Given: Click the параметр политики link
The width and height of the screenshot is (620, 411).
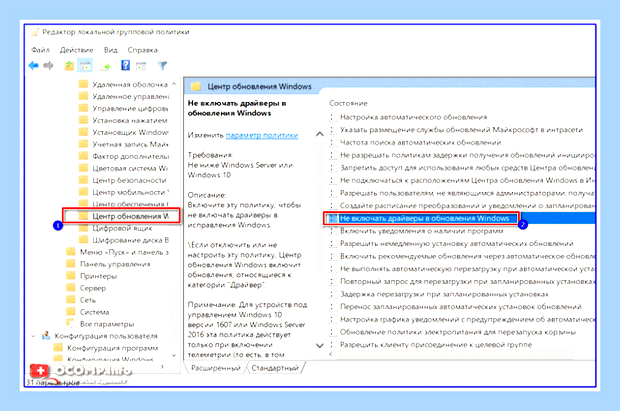Looking at the screenshot, I should click(x=262, y=135).
